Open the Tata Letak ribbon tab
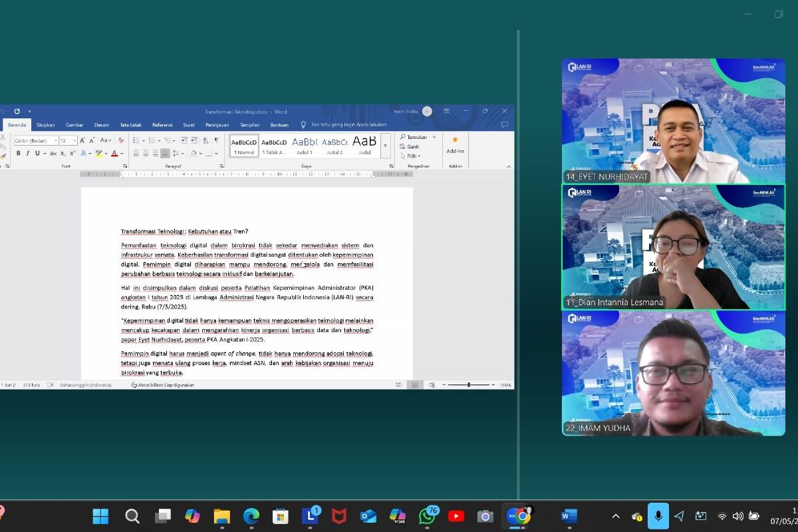This screenshot has width=798, height=532. pyautogui.click(x=130, y=124)
